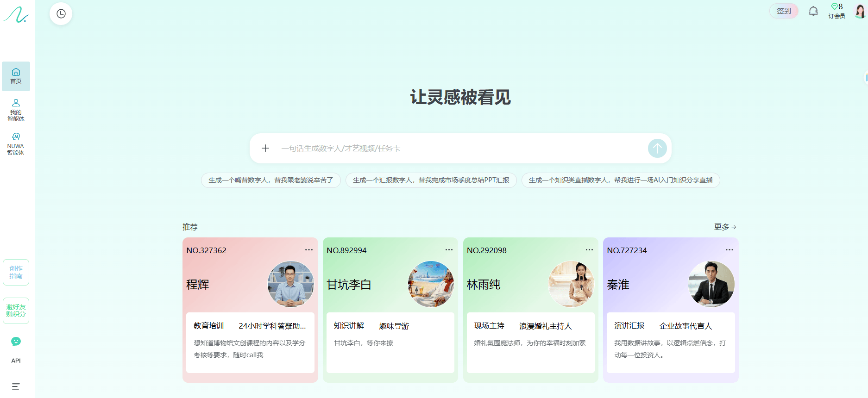Open options menu on 程辉 card
The image size is (868, 398).
308,250
